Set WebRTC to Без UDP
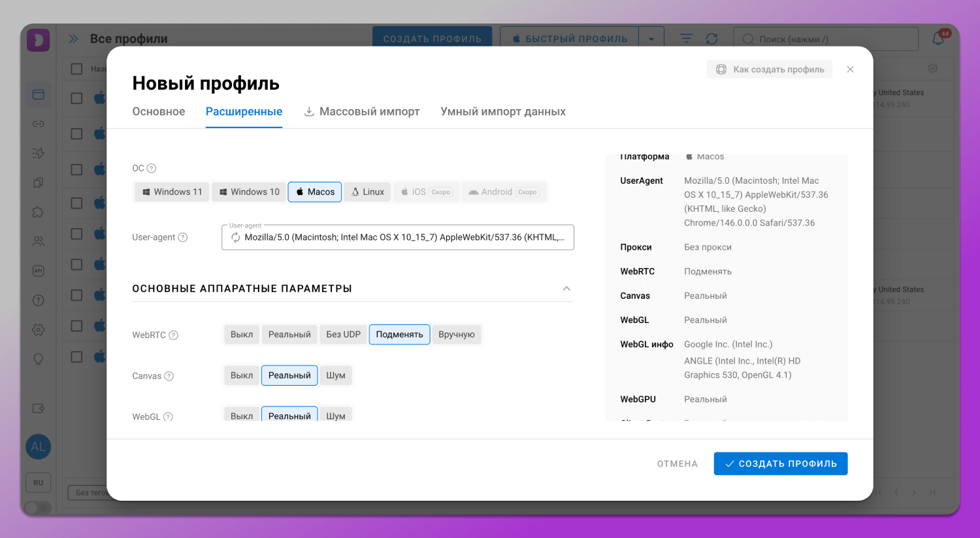Viewport: 980px width, 538px height. click(x=343, y=335)
